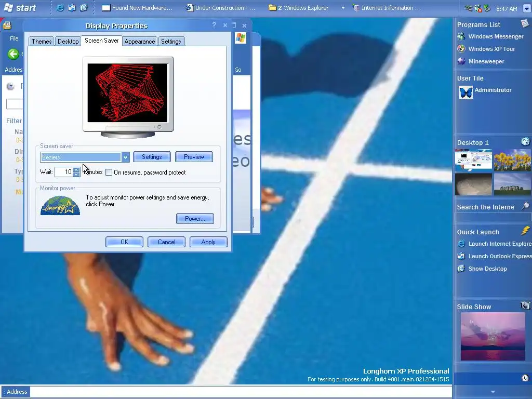
Task: Click the screen saver preview monitor
Action: click(x=128, y=97)
